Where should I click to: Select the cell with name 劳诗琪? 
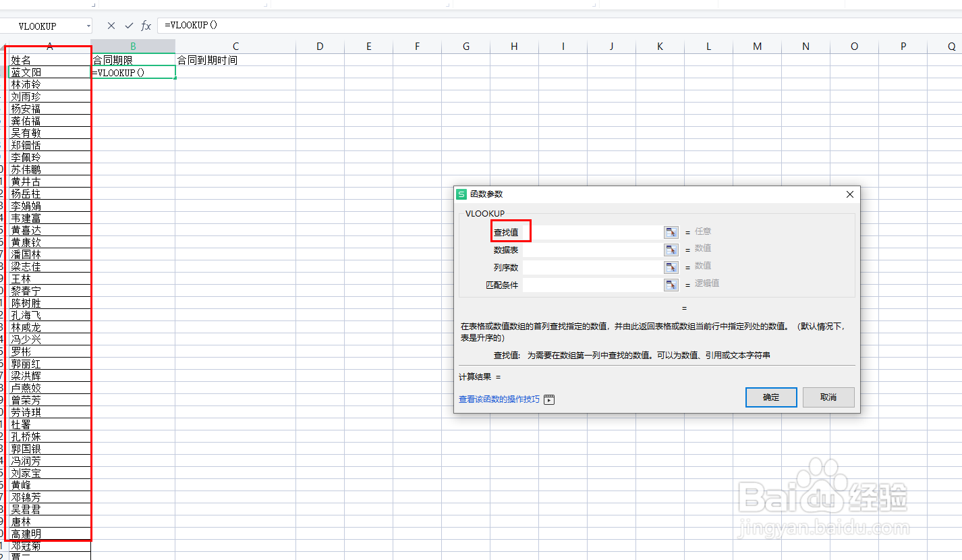coord(49,412)
